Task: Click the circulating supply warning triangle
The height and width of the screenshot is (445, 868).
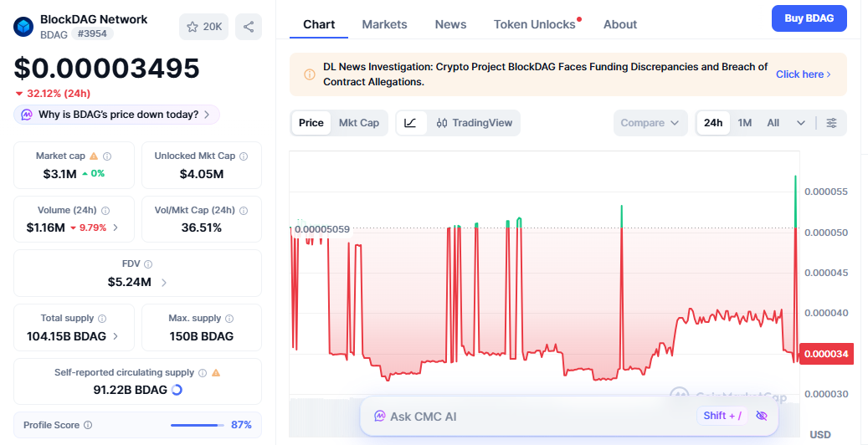Action: pos(216,372)
